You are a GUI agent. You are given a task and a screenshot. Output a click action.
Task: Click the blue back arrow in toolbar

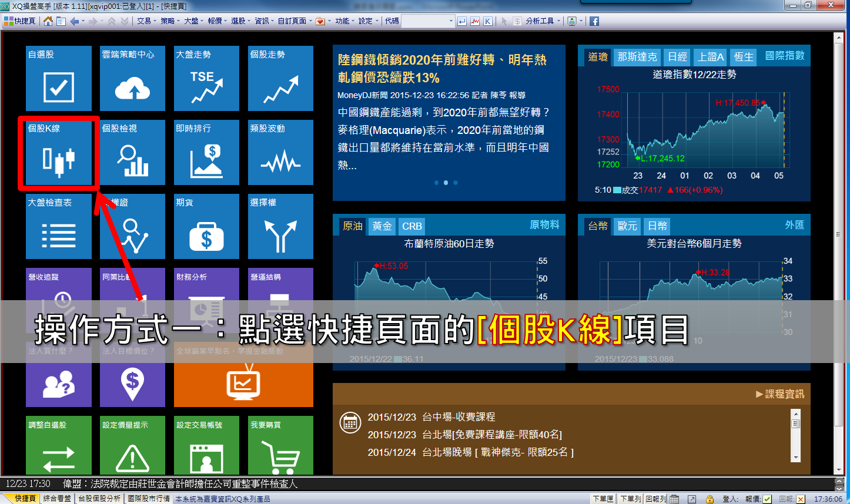(x=75, y=21)
